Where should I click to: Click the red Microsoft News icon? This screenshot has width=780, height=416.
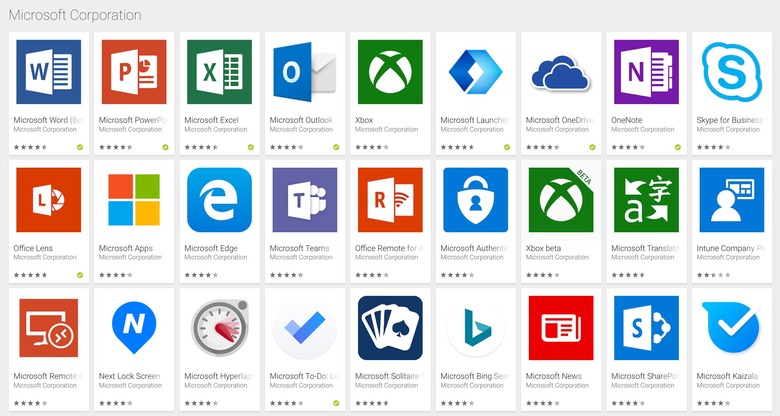(x=561, y=327)
